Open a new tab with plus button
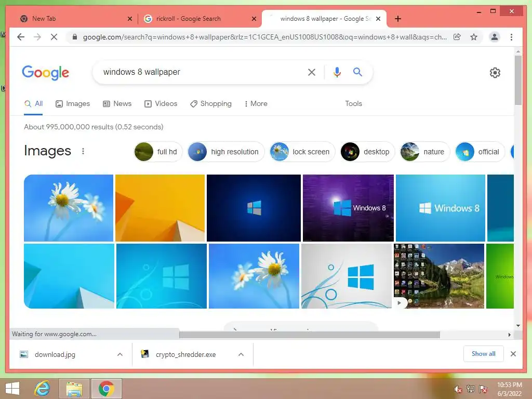Image resolution: width=532 pixels, height=399 pixels. pos(398,19)
